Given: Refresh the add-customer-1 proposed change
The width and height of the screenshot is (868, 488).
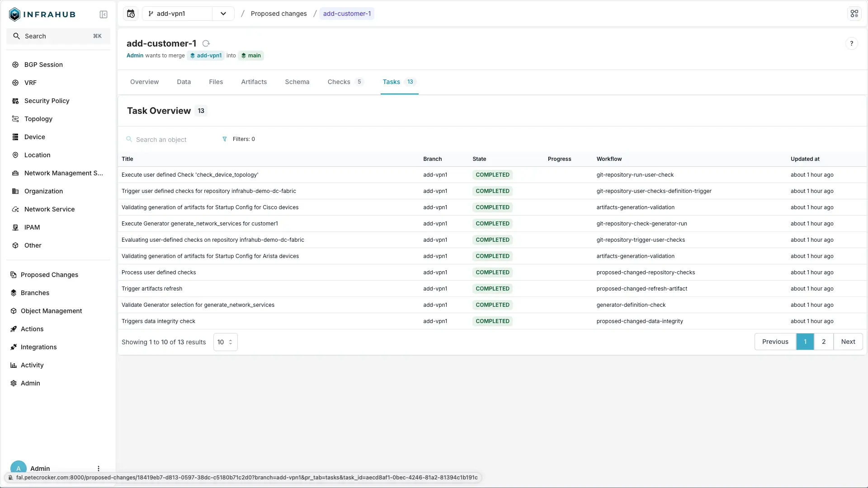Looking at the screenshot, I should pos(206,43).
